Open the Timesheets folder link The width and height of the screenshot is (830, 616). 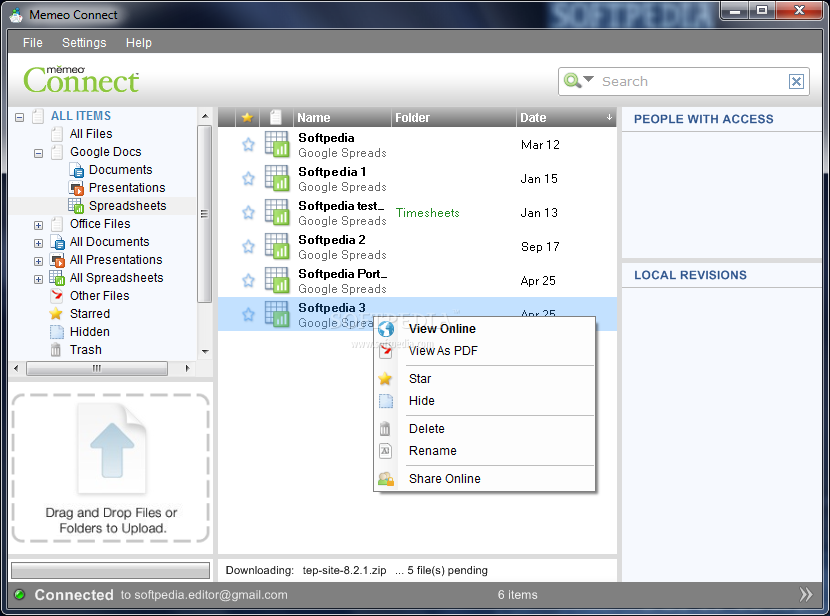[428, 213]
